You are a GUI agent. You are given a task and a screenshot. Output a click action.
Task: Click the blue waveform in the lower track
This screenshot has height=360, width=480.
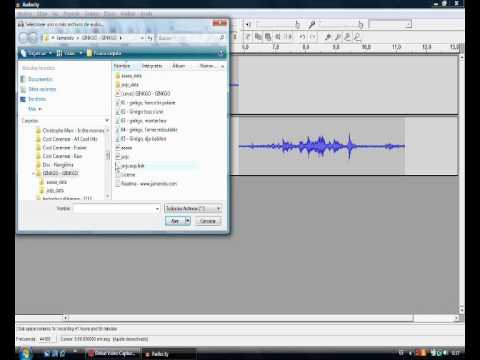tap(322, 146)
